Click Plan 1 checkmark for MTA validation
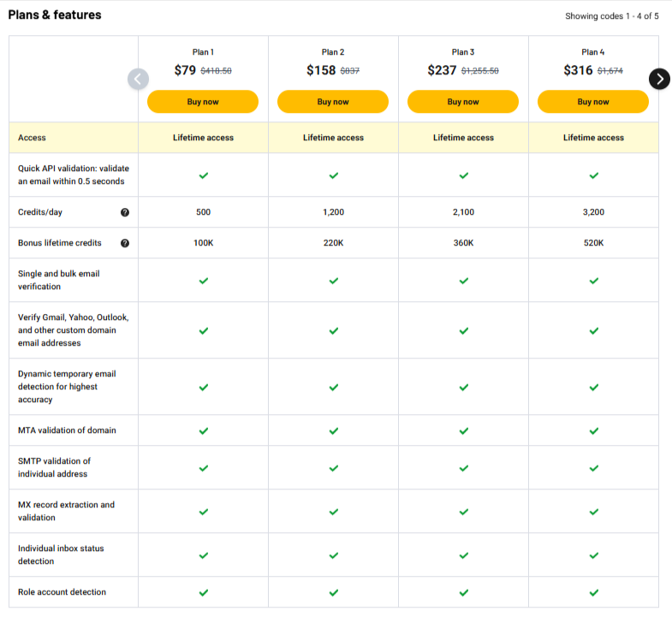This screenshot has height=617, width=672. [204, 430]
